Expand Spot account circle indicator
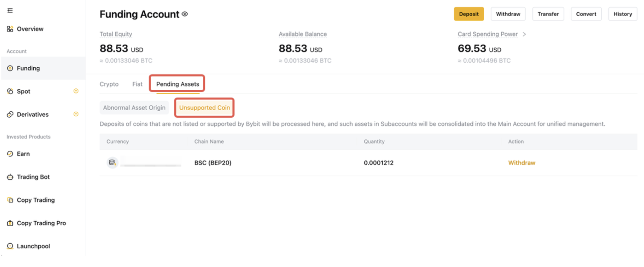 click(x=76, y=91)
